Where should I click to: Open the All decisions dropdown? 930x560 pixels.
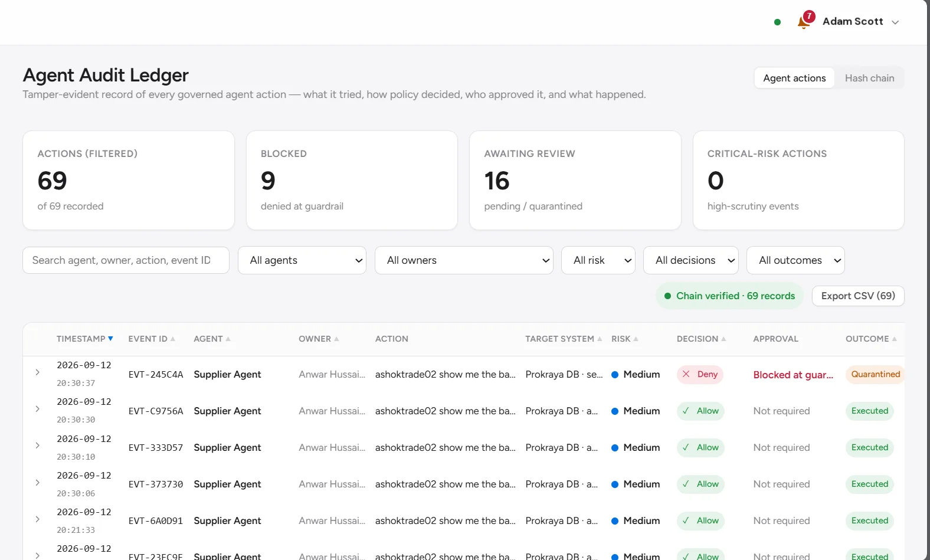pyautogui.click(x=690, y=260)
